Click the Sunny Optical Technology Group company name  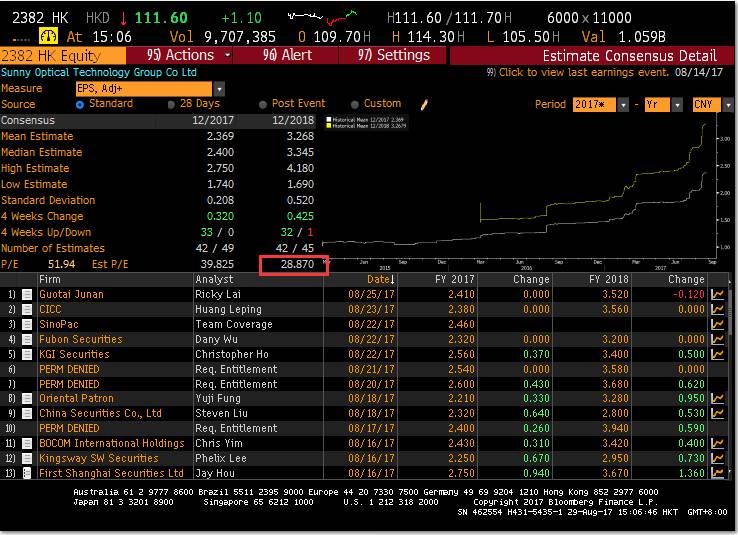pyautogui.click(x=99, y=72)
